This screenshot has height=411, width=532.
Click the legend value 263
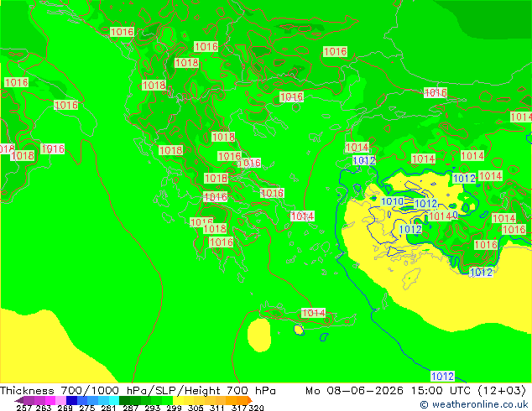[44, 408]
